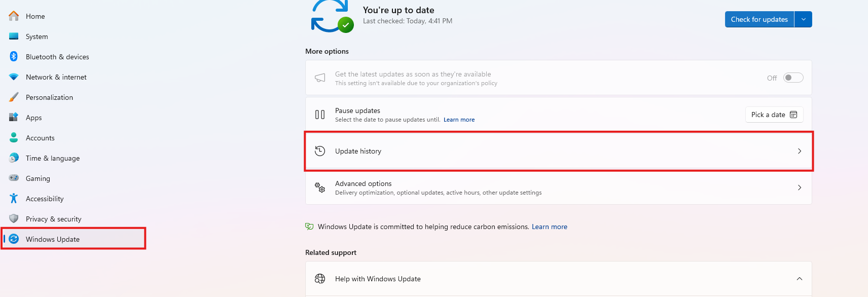Image resolution: width=868 pixels, height=297 pixels.
Task: Select Accessibility in the sidebar
Action: tap(45, 199)
